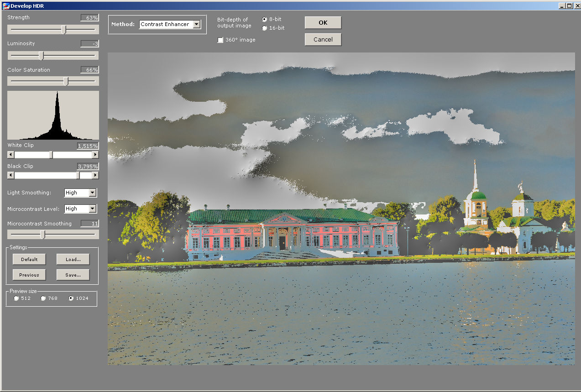
Task: Click the Develop HDR title bar icon
Action: [6, 6]
